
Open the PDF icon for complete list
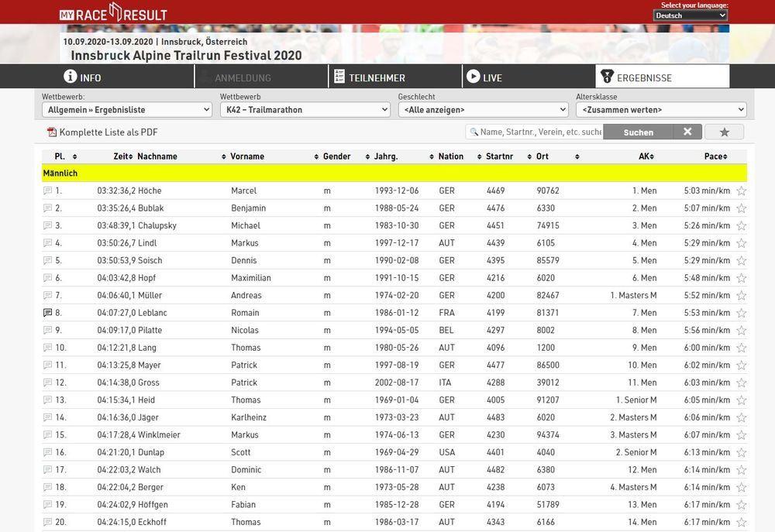click(52, 132)
